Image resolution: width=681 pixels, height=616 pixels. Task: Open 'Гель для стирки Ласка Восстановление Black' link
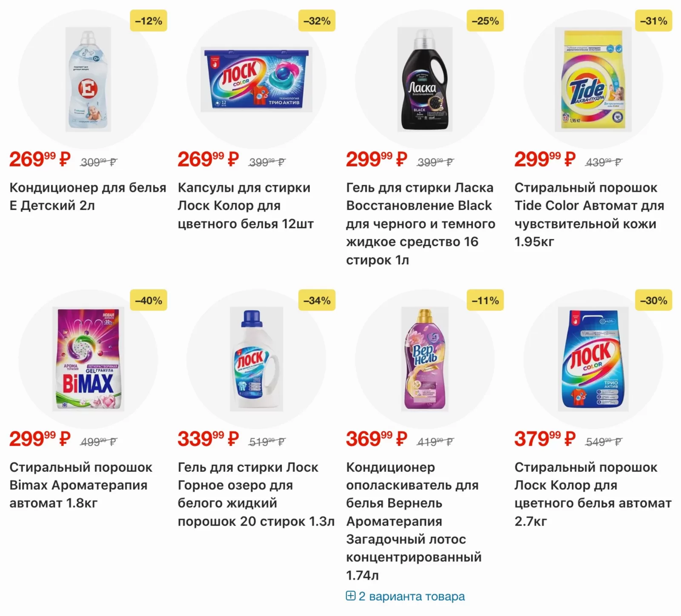(421, 223)
